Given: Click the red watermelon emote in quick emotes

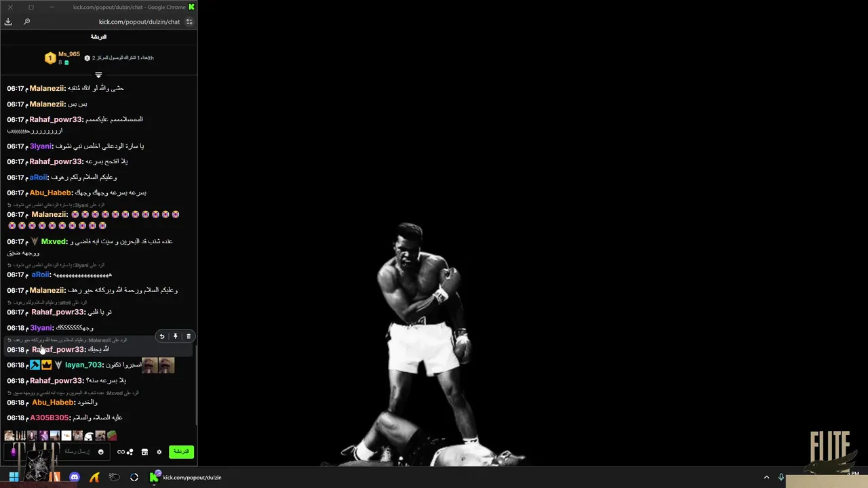Looking at the screenshot, I should (x=112, y=436).
